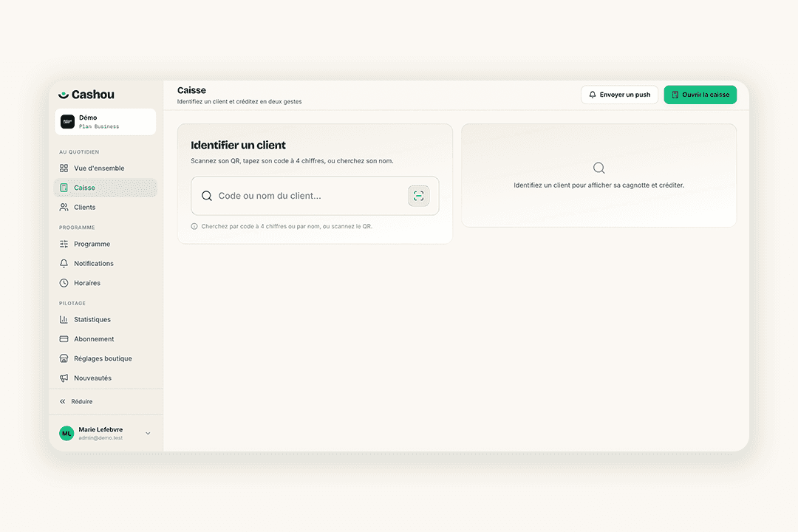798x532 pixels.
Task: Click the Notifications bell icon in sidebar
Action: click(x=64, y=263)
